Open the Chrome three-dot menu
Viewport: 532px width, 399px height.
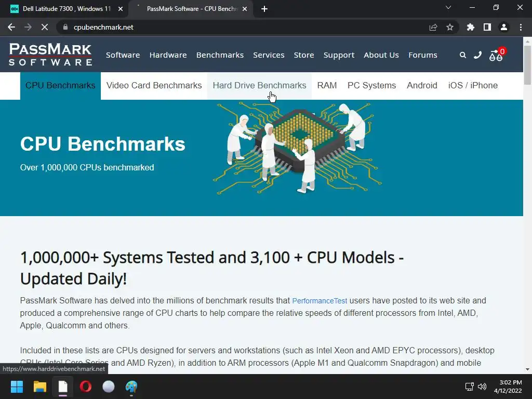tap(521, 27)
